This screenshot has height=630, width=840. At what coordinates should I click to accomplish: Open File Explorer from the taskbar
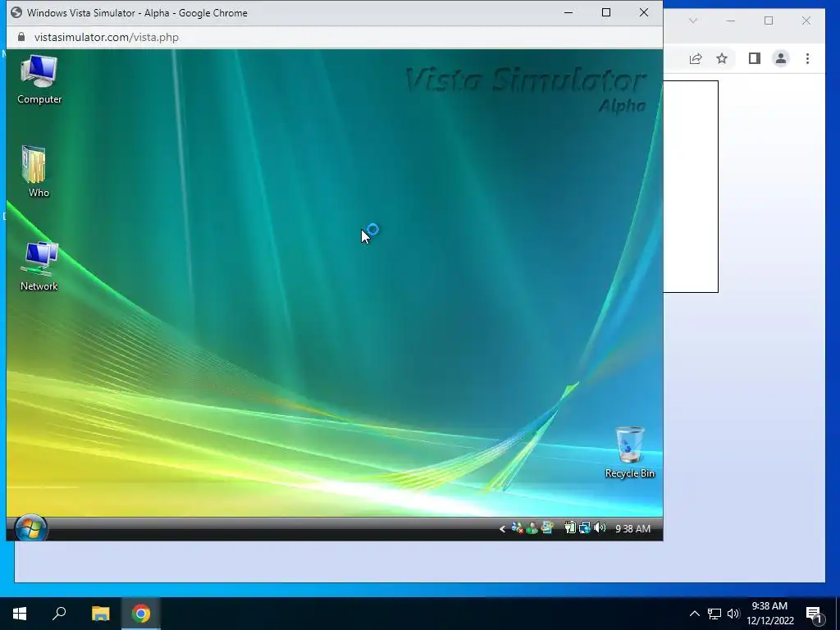point(100,614)
